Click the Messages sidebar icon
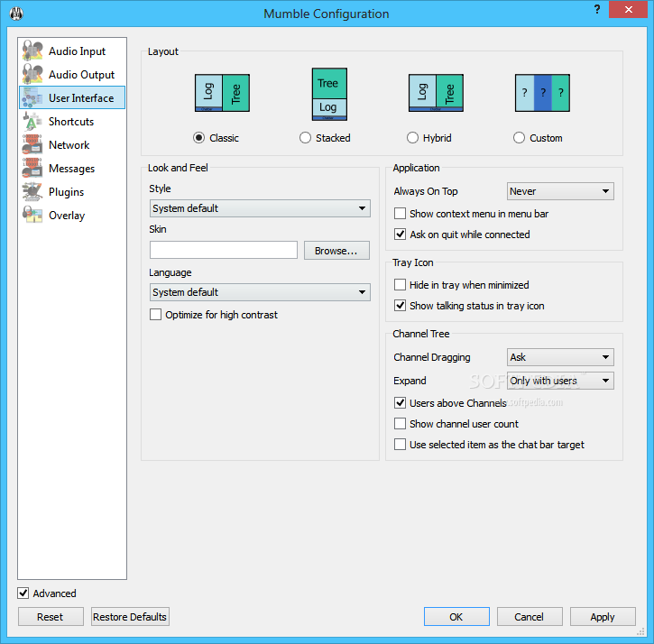 32,168
